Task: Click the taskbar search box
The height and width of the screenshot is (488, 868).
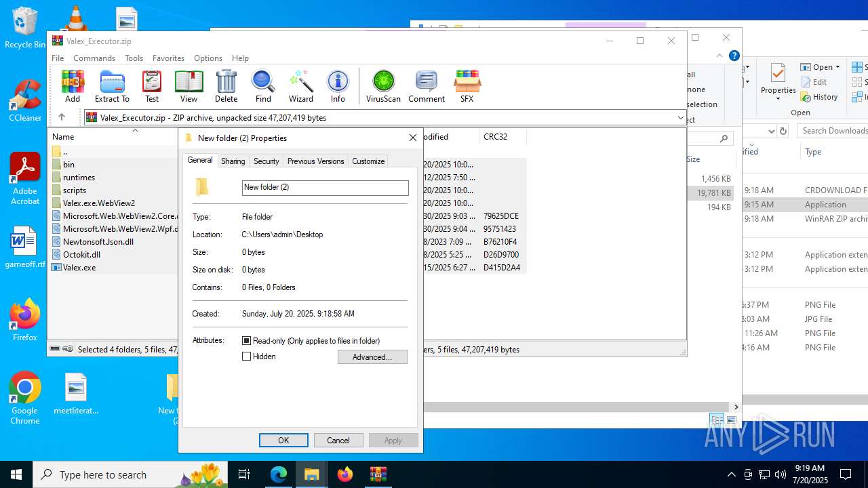Action: click(x=131, y=474)
